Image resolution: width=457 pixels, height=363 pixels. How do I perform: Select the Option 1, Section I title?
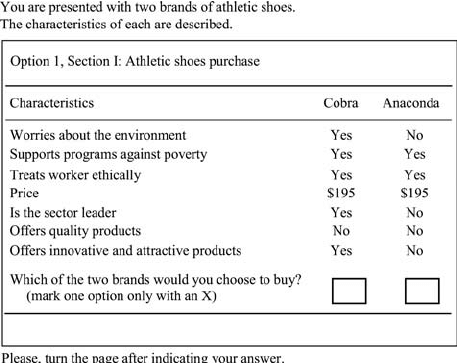pyautogui.click(x=135, y=61)
